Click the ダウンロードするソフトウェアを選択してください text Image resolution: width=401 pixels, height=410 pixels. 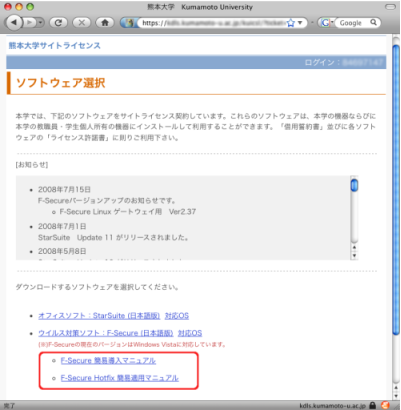(97, 287)
